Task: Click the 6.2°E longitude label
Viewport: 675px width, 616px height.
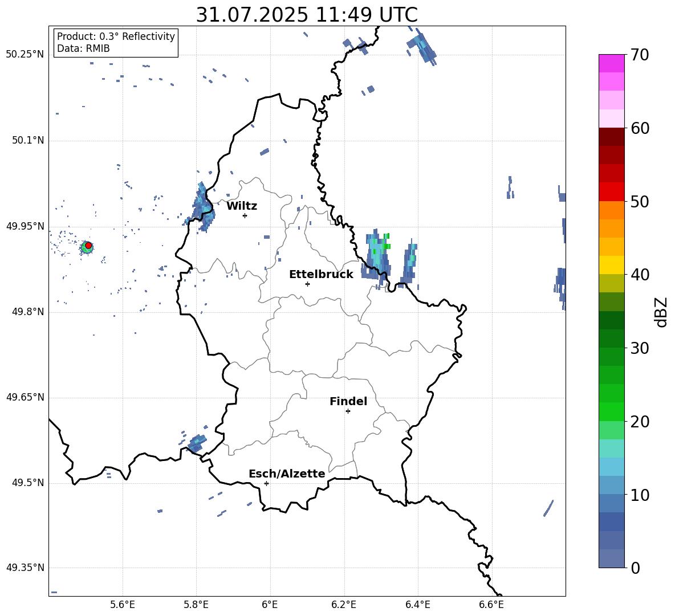Action: pos(344,605)
